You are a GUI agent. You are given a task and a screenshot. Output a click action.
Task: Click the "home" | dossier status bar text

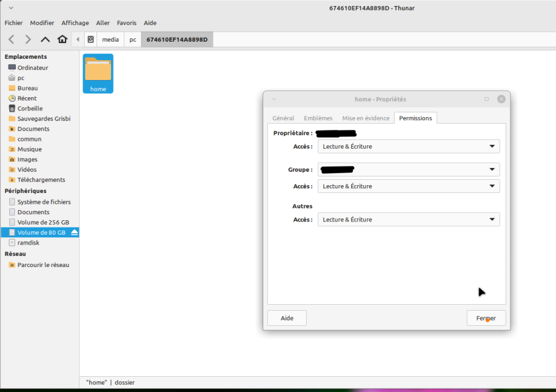pos(110,383)
